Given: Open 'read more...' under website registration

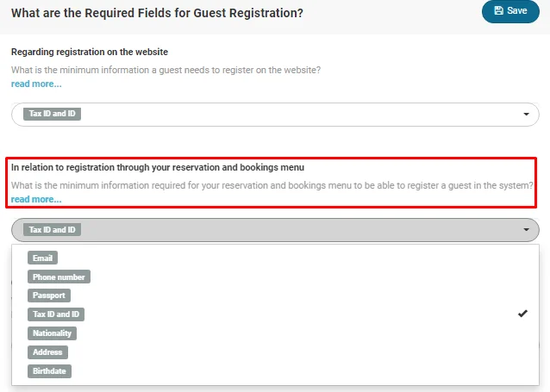Looking at the screenshot, I should point(35,84).
